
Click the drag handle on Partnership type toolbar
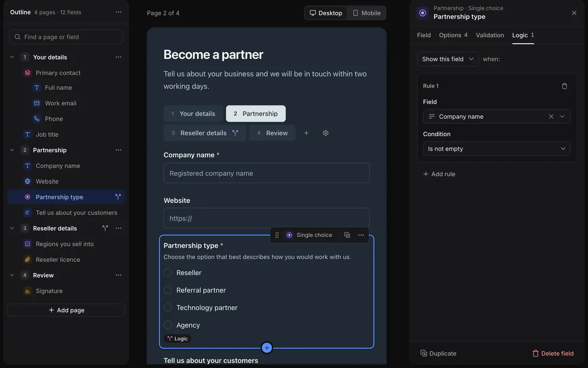[277, 235]
